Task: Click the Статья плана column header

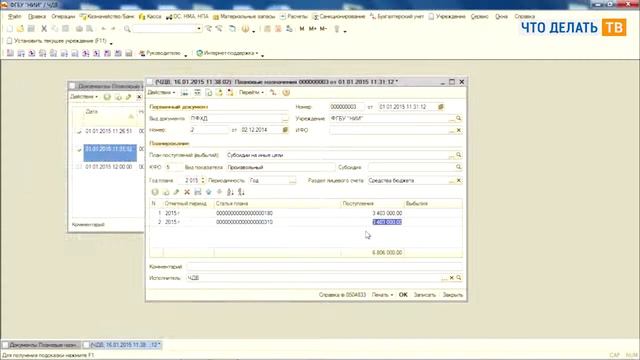Action: [278, 203]
